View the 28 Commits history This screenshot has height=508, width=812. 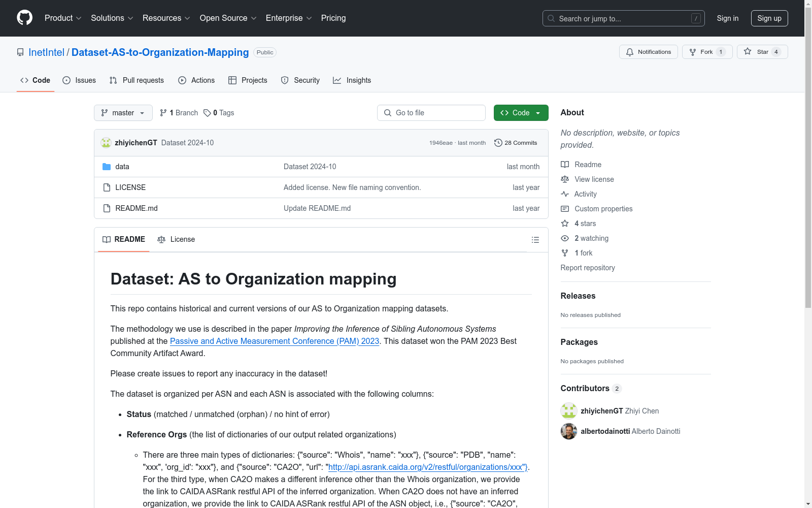coord(516,143)
